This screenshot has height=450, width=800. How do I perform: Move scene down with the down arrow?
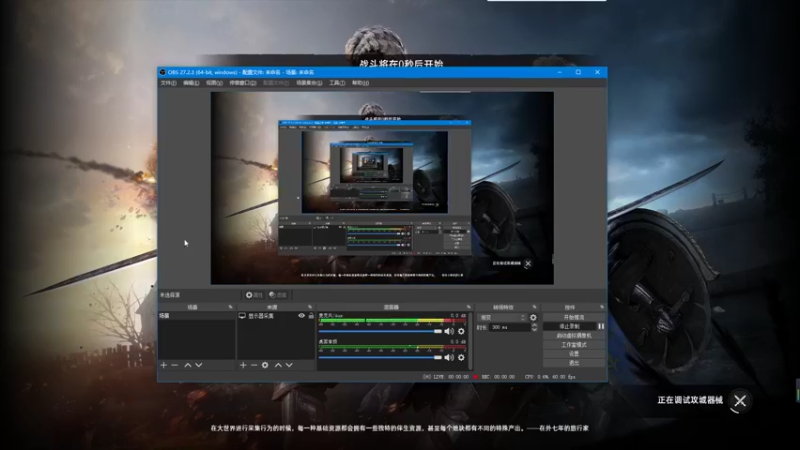199,365
